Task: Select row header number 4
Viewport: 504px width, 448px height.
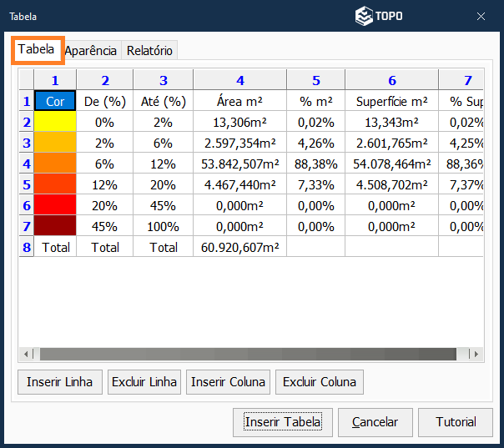Action: (x=27, y=164)
